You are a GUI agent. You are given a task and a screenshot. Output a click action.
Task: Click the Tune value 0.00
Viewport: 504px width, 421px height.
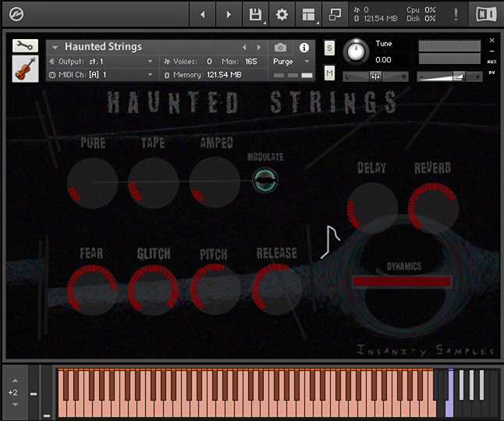[383, 60]
